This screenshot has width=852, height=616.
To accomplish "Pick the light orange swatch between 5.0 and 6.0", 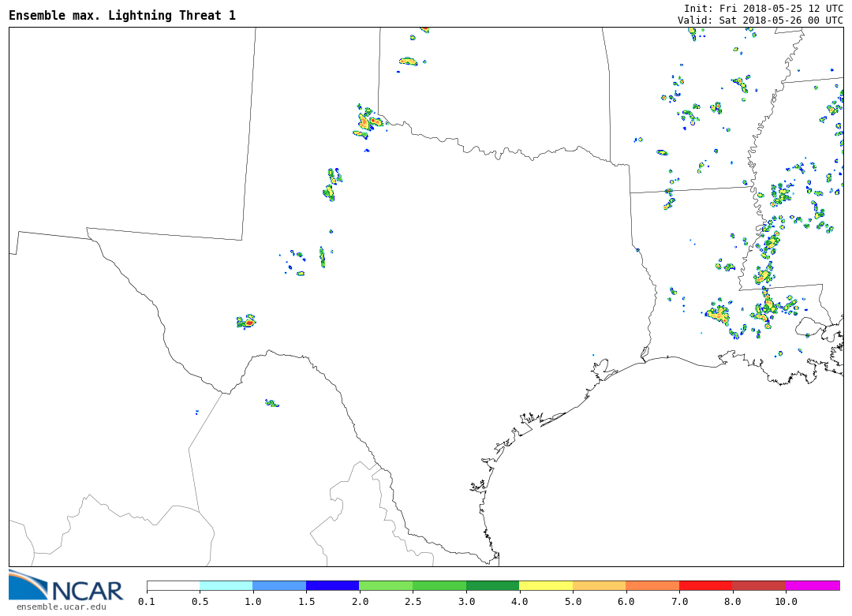I will [x=599, y=585].
